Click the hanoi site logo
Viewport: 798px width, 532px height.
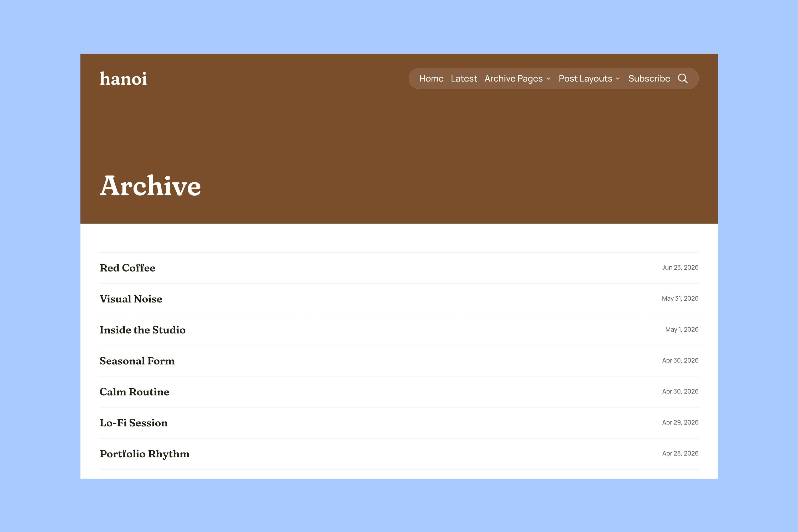[x=124, y=78]
